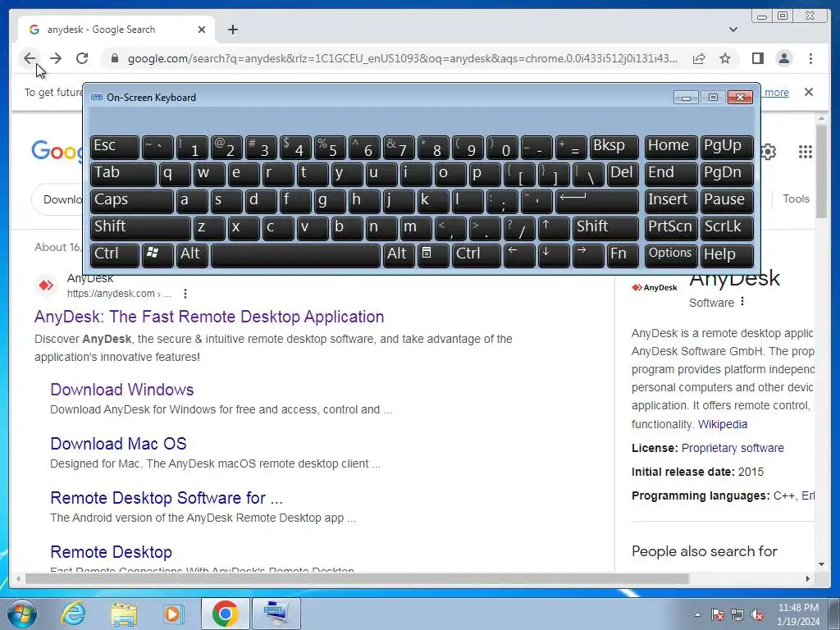Open the Remote Desktop sitelink
Screen dimensions: 840x630
(x=111, y=552)
